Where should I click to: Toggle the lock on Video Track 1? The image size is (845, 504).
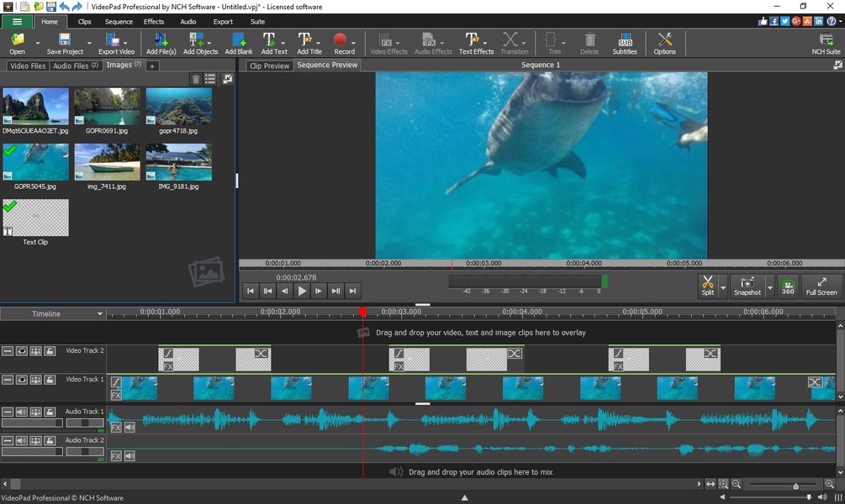(50, 380)
